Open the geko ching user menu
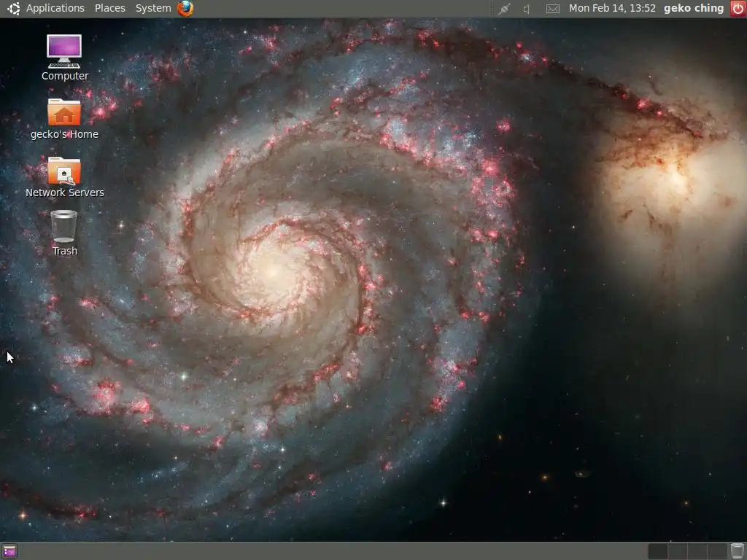This screenshot has width=747, height=560. click(694, 8)
